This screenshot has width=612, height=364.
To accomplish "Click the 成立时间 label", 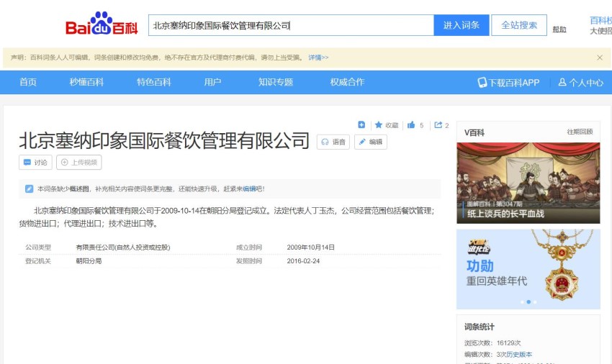I will pyautogui.click(x=249, y=247).
